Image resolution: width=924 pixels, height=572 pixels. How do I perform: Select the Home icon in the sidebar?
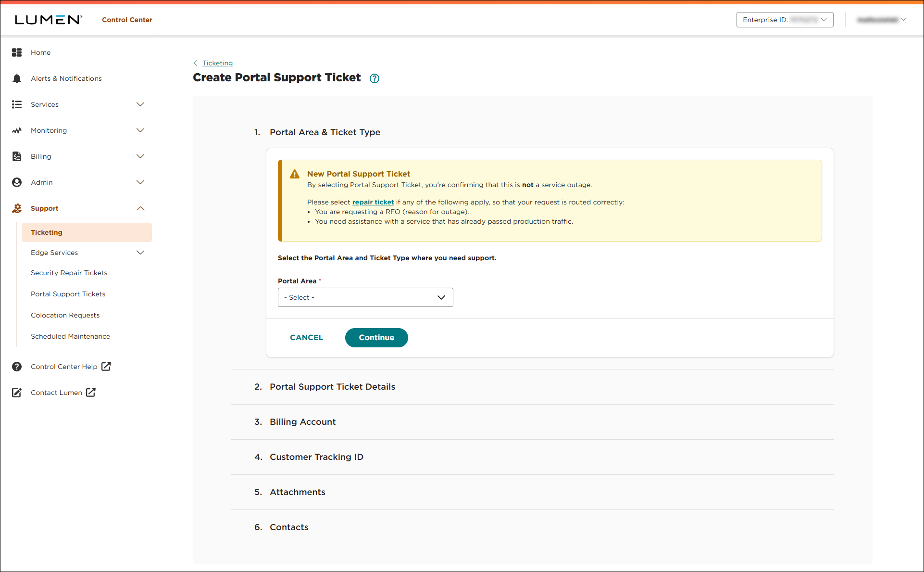(x=17, y=52)
